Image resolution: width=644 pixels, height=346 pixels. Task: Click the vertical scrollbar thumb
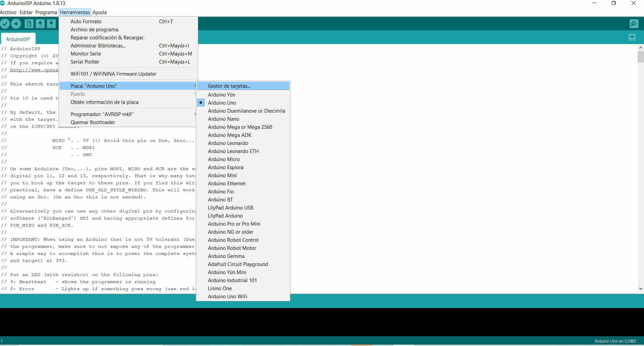(x=641, y=57)
